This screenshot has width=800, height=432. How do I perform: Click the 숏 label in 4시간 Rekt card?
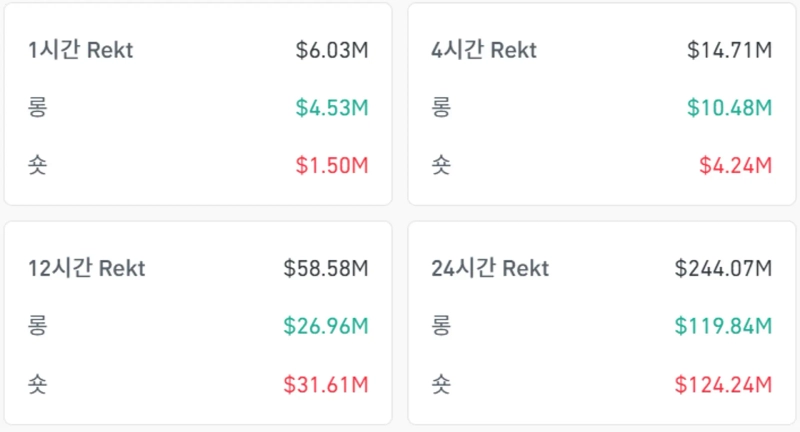(441, 165)
